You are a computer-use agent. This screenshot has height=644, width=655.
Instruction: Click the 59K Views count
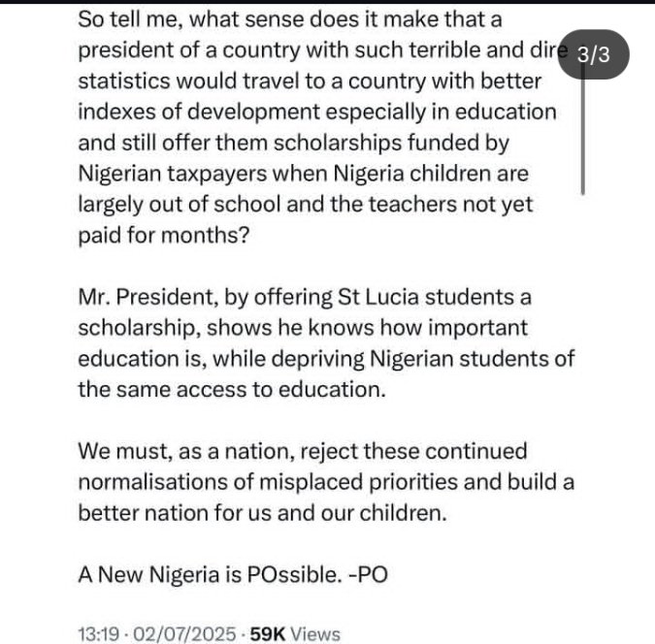pos(295,634)
